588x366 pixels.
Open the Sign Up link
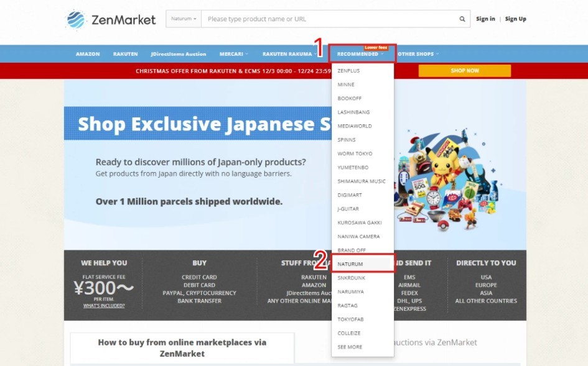(515, 19)
